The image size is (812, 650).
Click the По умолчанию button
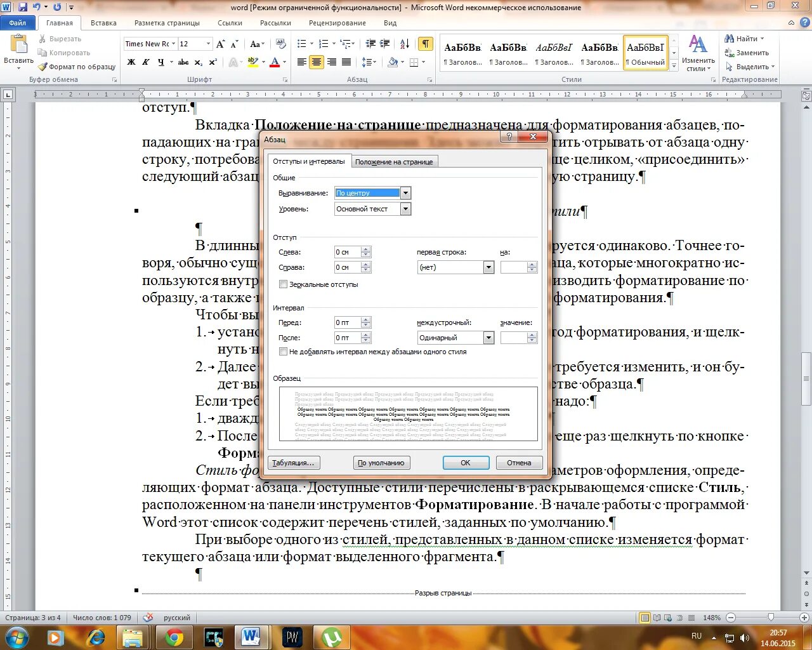point(381,463)
